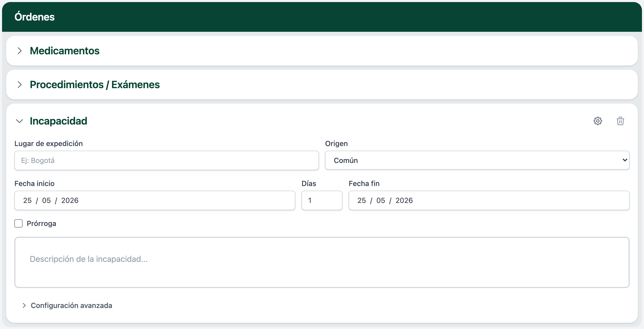Viewport: 644px width, 329px height.
Task: Open the Origen dropdown showing Común
Action: click(x=477, y=160)
